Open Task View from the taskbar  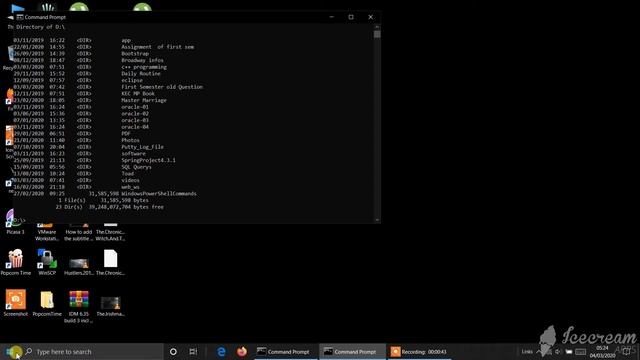193,351
